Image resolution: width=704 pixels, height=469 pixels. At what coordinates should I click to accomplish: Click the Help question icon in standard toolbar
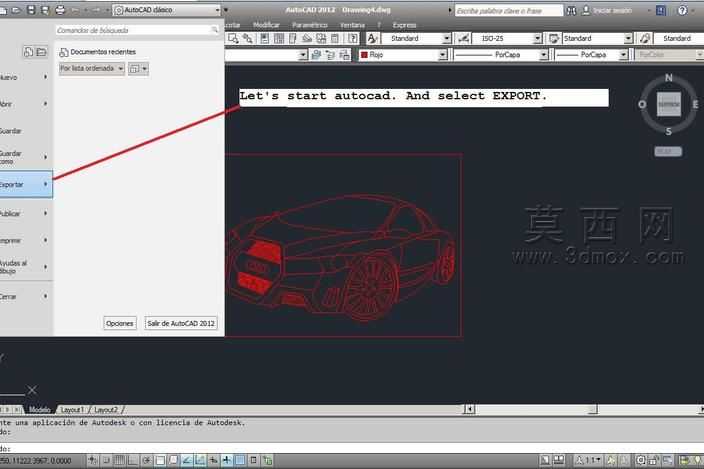(x=353, y=39)
